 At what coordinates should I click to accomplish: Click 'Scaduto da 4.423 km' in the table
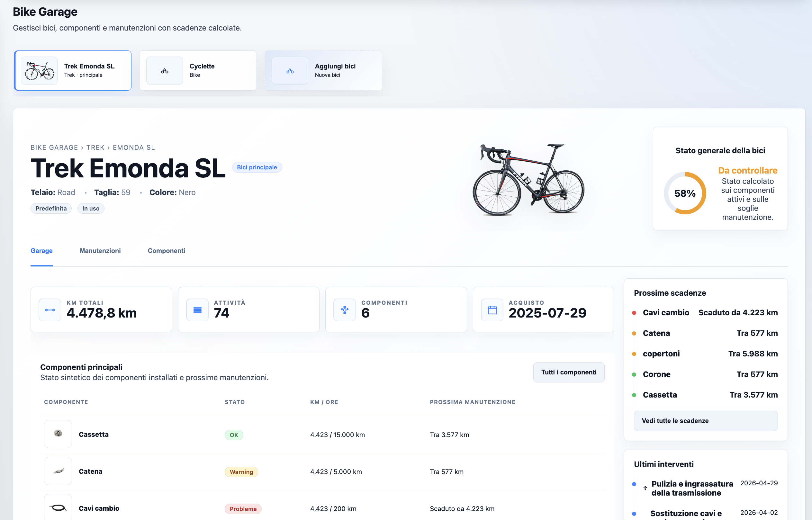point(462,509)
